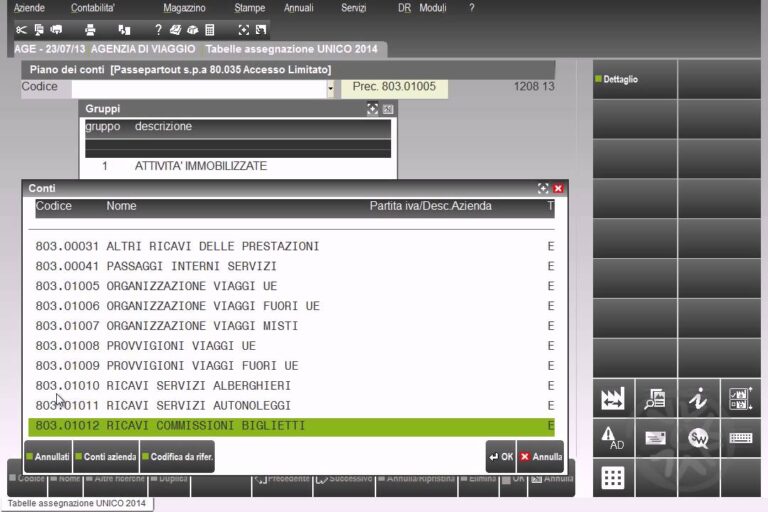Select highlighted row 803.01012 RICAVI COMMISSIONI BIGLIETTI
Screen dimensions: 768x512
coord(291,426)
